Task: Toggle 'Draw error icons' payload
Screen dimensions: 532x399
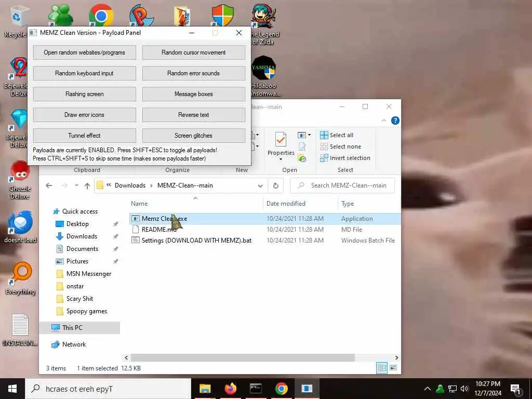Action: pyautogui.click(x=85, y=115)
